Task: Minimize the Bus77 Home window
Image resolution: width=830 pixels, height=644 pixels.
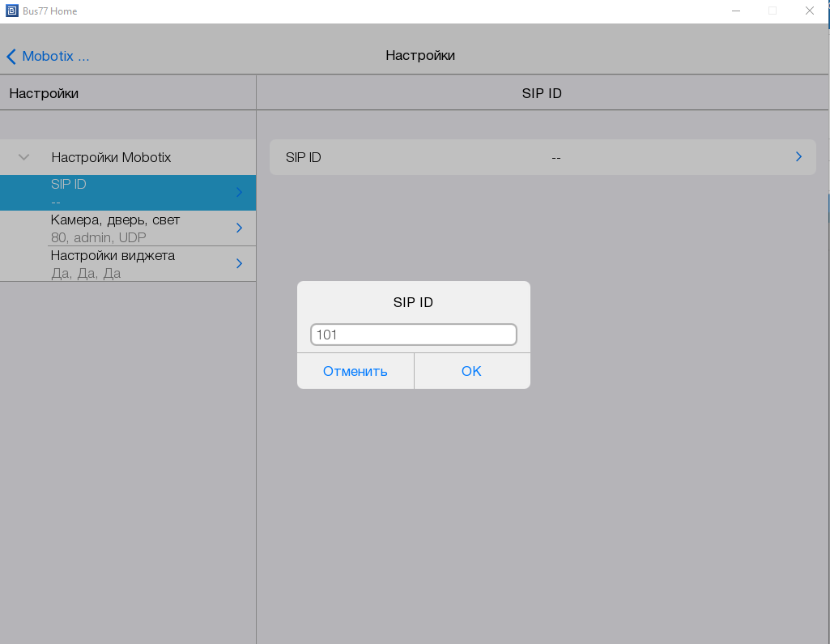Action: click(735, 11)
